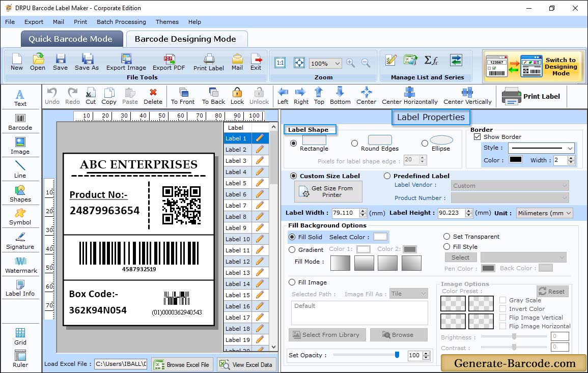The height and width of the screenshot is (373, 588).
Task: Click Browse Excel File button
Action: pos(183,364)
